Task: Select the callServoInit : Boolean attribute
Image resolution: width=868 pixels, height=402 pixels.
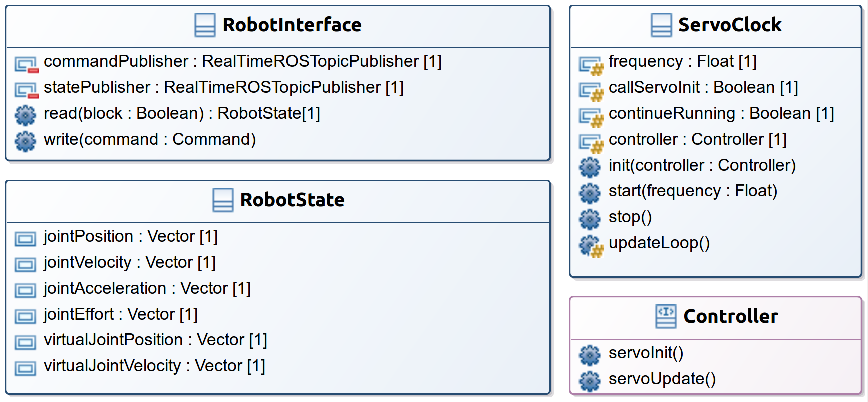Action: 703,87
